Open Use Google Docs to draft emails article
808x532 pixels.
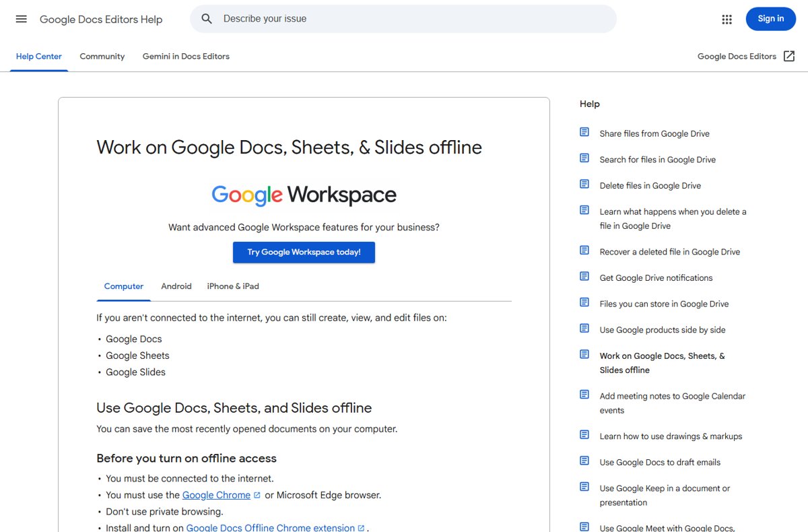(x=660, y=463)
